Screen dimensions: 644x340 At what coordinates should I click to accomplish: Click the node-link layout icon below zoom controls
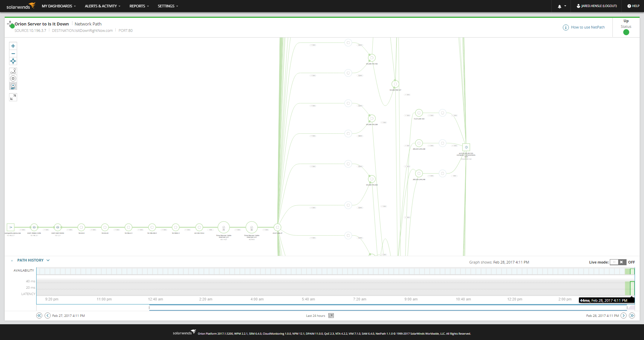coord(13,71)
